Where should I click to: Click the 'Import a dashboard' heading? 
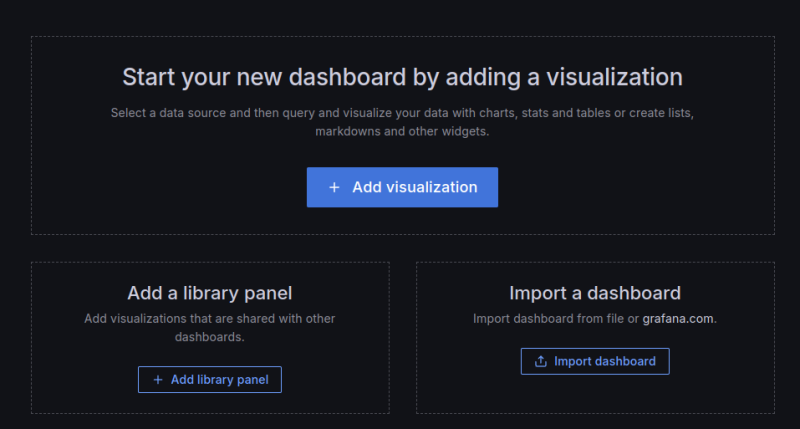595,293
